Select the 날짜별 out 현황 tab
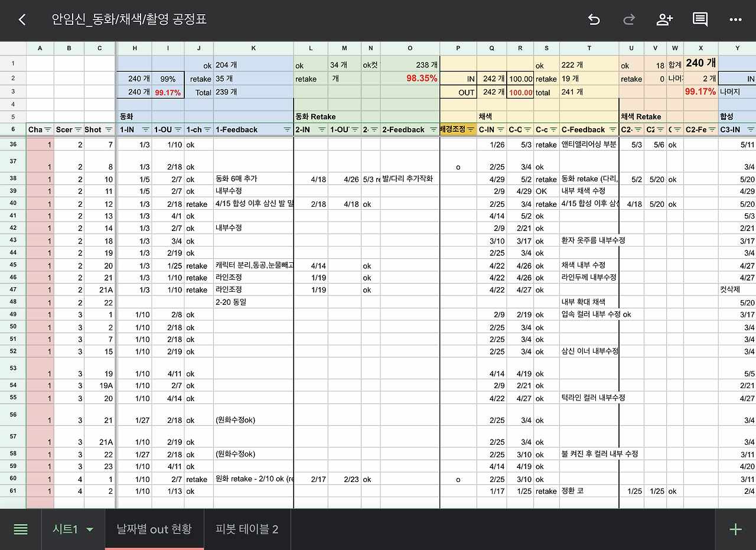Image resolution: width=756 pixels, height=550 pixels. (154, 529)
